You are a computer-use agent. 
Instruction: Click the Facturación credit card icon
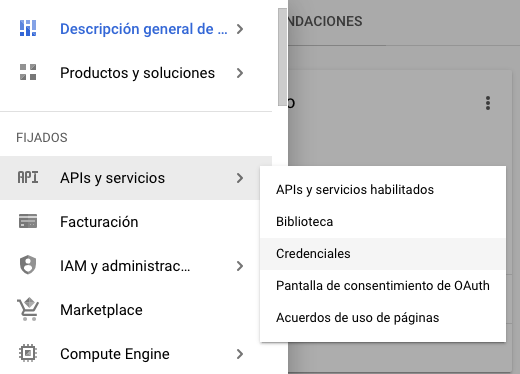[x=28, y=221]
